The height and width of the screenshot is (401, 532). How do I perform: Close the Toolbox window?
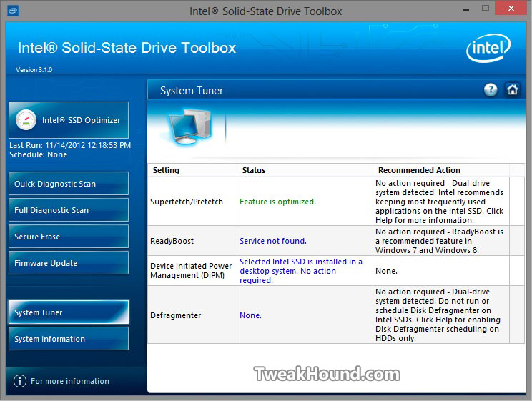511,8
